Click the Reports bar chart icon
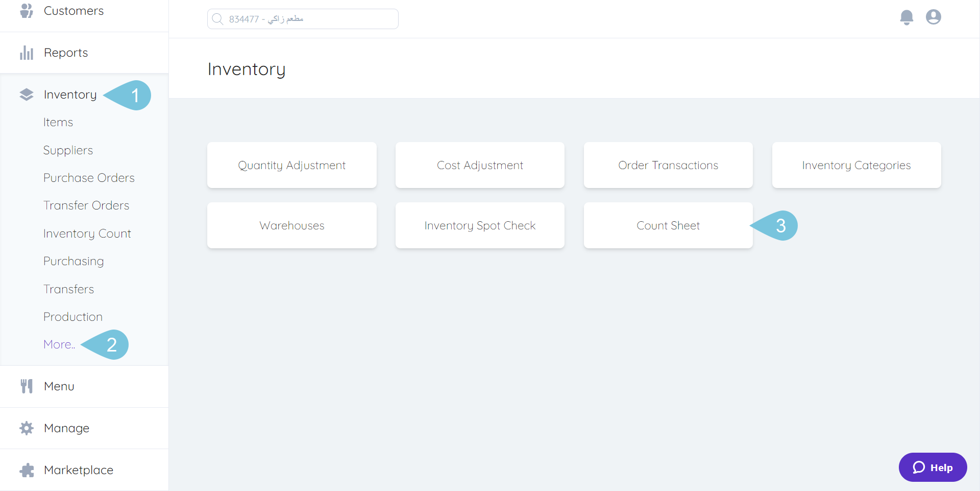 tap(27, 53)
